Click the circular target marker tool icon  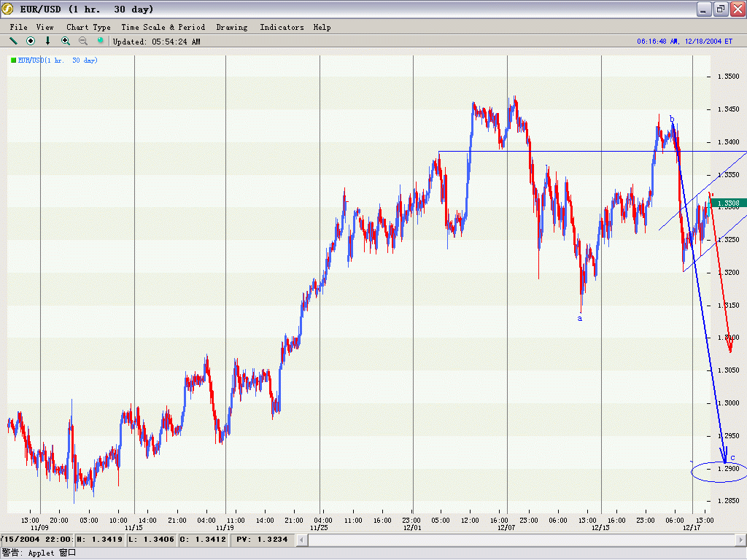pos(31,41)
